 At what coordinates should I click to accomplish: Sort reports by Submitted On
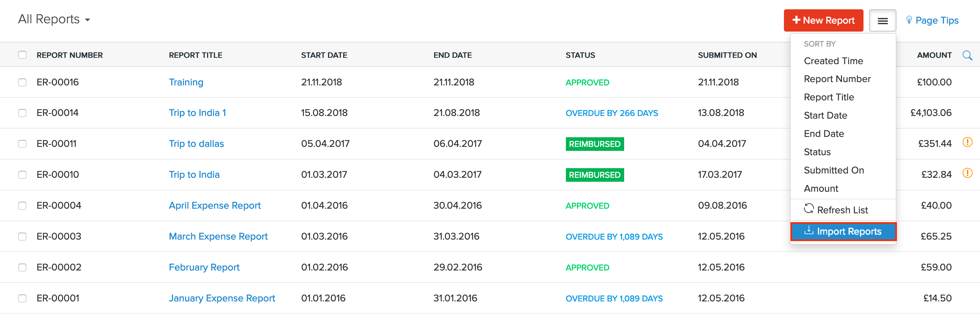click(x=834, y=170)
